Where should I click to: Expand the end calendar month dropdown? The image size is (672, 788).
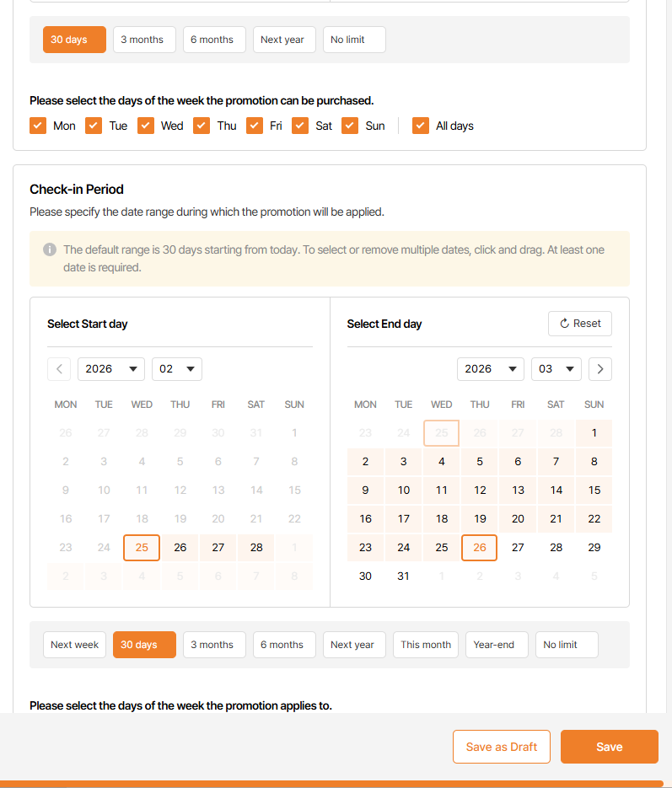556,369
